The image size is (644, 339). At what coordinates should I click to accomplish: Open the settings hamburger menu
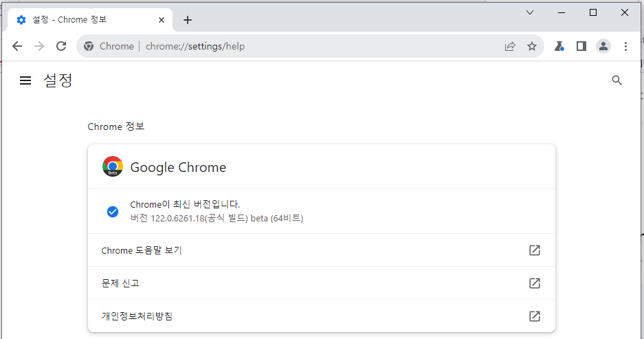(25, 80)
